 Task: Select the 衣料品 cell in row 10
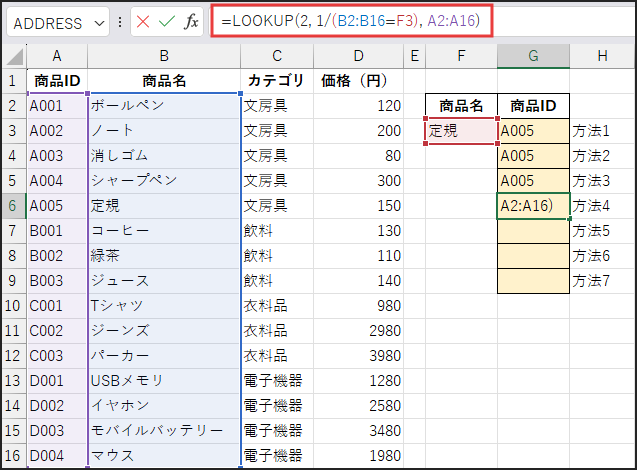(x=277, y=306)
